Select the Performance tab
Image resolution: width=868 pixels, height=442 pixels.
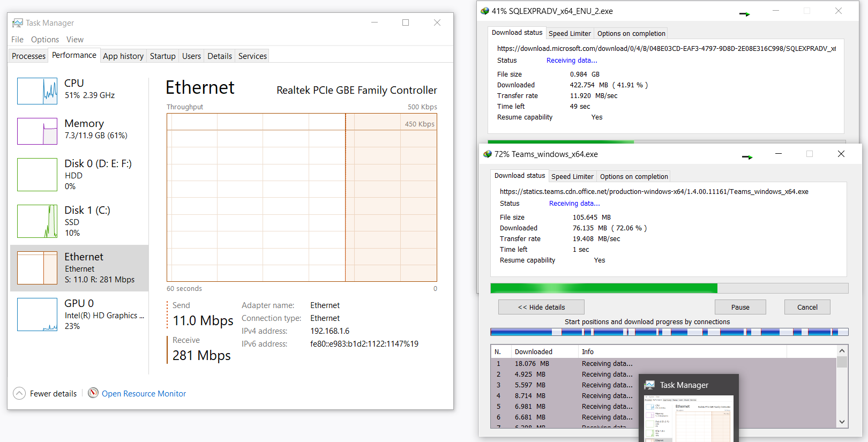click(x=74, y=55)
